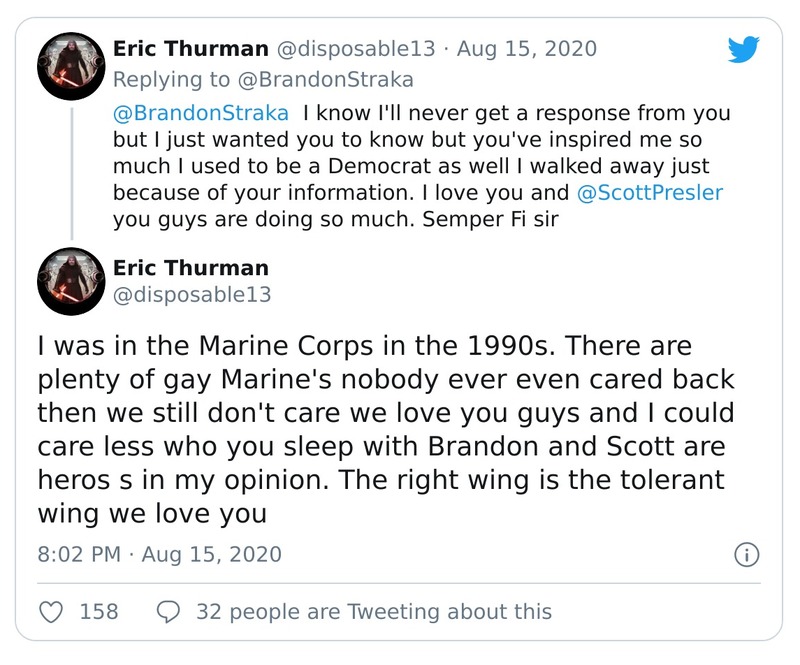Open the @BrandonStraka mention in tweet text
Viewport: 800px width, 665px height.
(x=200, y=113)
